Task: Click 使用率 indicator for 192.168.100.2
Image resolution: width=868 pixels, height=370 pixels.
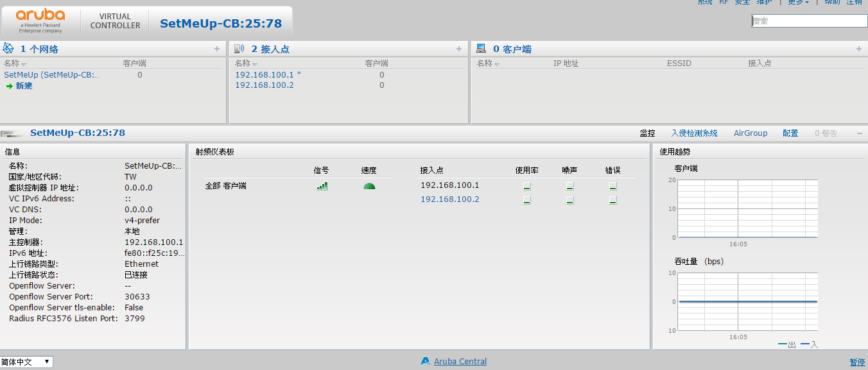Action: pyautogui.click(x=526, y=200)
